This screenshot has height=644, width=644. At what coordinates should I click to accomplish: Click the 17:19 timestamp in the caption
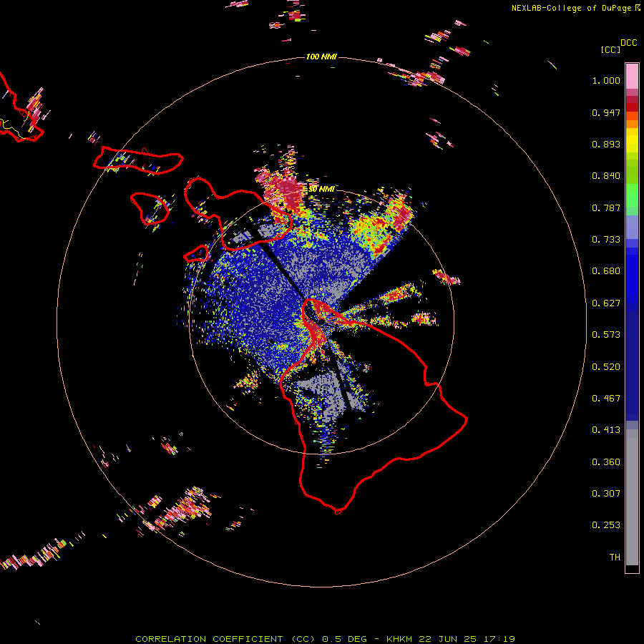pos(499,639)
